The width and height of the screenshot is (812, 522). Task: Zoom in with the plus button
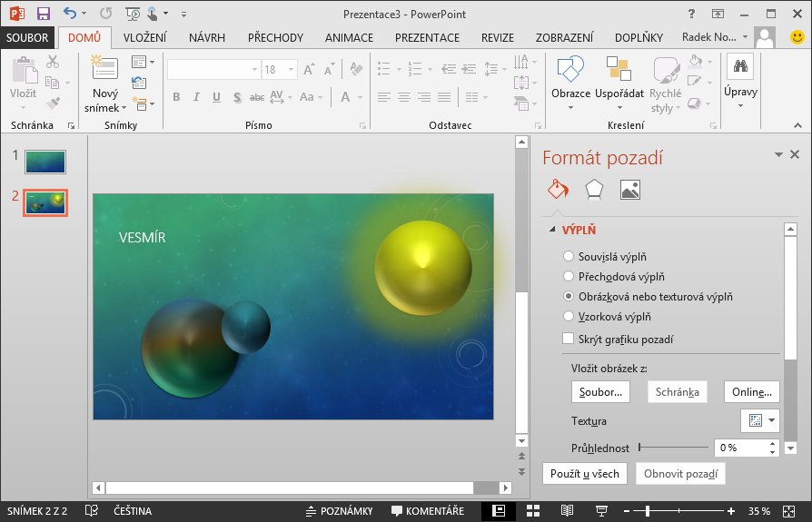[x=730, y=511]
